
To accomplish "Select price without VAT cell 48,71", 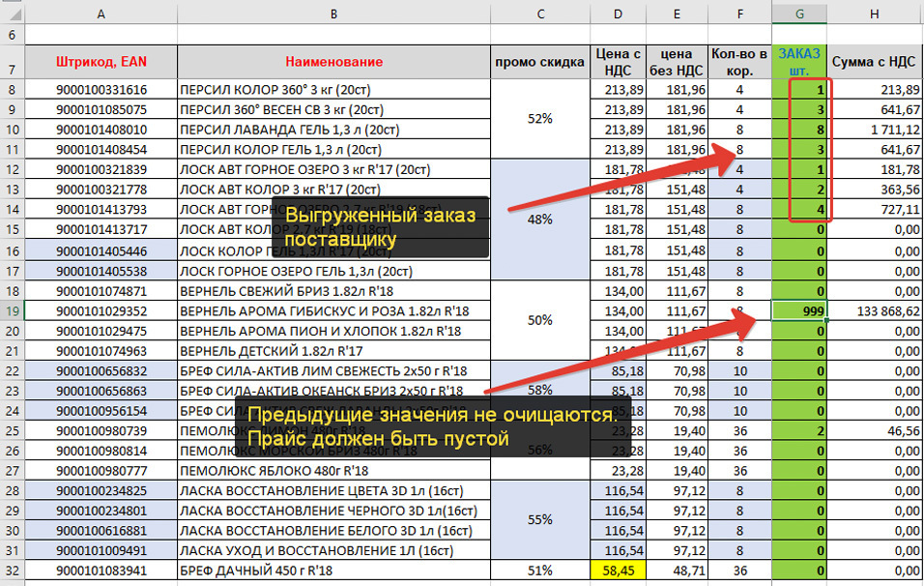I will 677,571.
